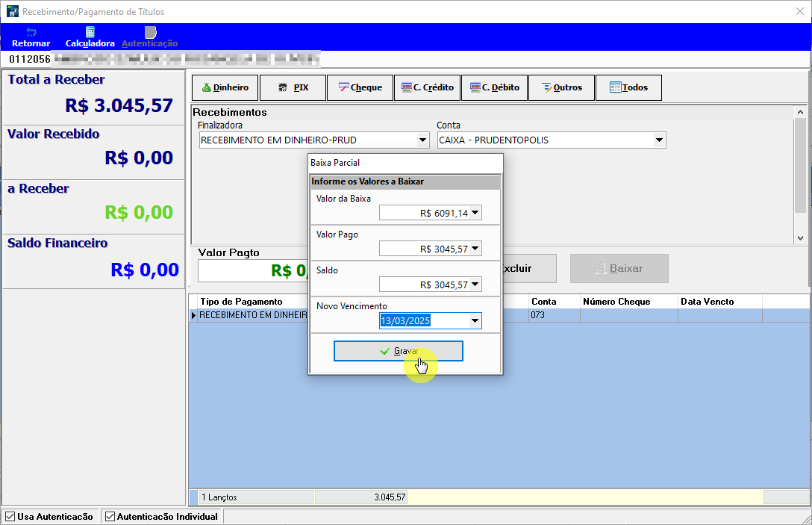Viewport: 812px width, 525px height.
Task: Pick C. Débito payment type
Action: (495, 87)
